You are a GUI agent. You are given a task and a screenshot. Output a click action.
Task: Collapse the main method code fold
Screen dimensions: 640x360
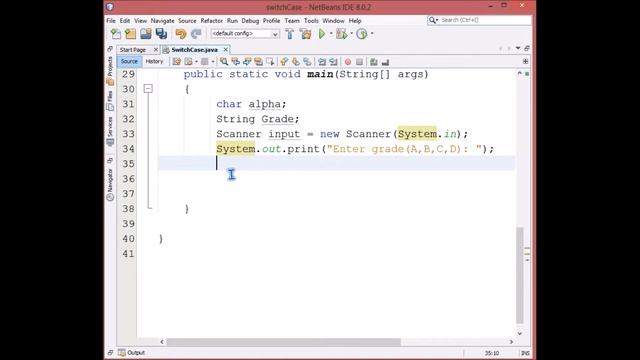pyautogui.click(x=148, y=89)
